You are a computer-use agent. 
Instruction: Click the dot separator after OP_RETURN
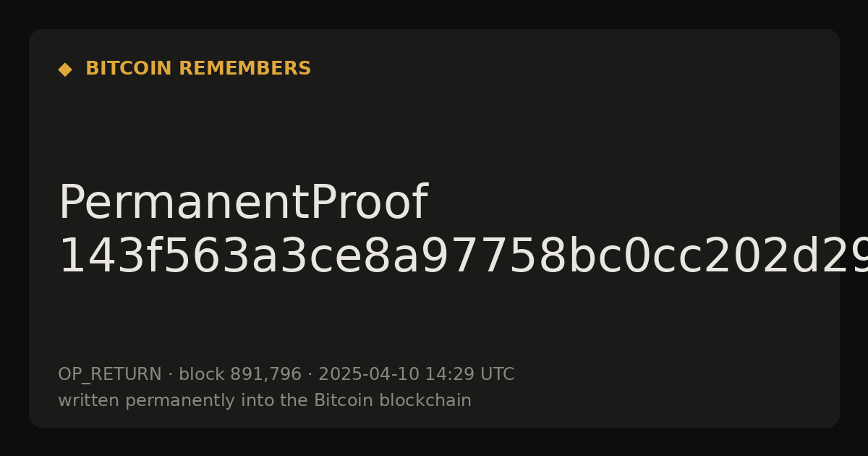coord(171,375)
